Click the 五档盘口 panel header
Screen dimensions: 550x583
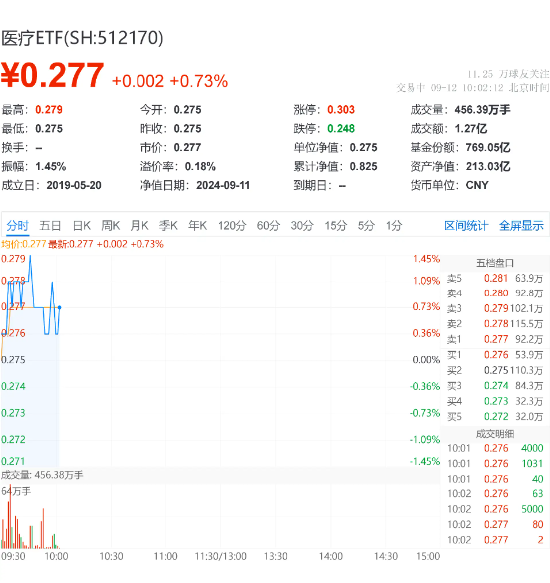[495, 263]
